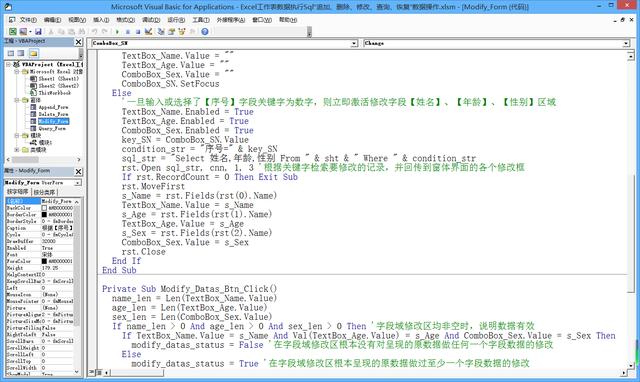Collapse the VBAProject root node
Image resolution: width=640 pixels, height=382 pixels.
pos(8,64)
